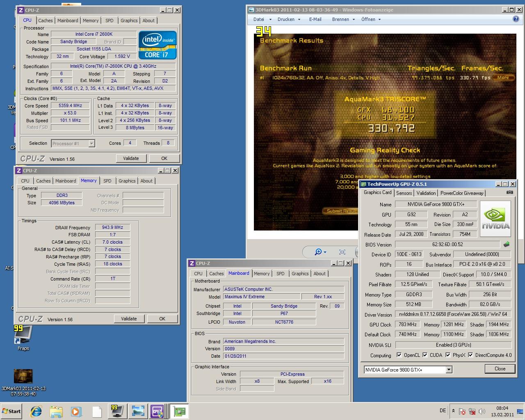The image size is (525, 420).
Task: Click the volume speaker icon in tray
Action: pos(482,411)
